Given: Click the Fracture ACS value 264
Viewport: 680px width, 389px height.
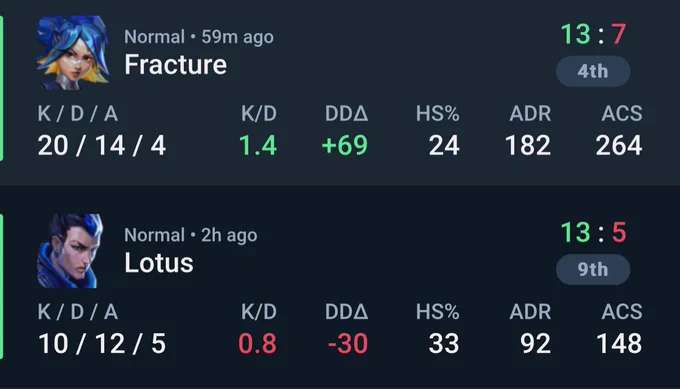Looking at the screenshot, I should (x=619, y=145).
